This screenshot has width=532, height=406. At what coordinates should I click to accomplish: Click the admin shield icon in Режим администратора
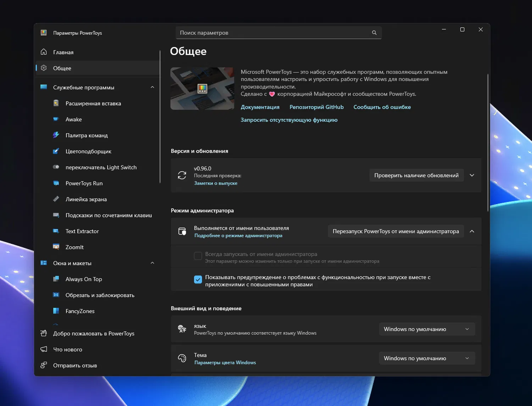click(182, 231)
